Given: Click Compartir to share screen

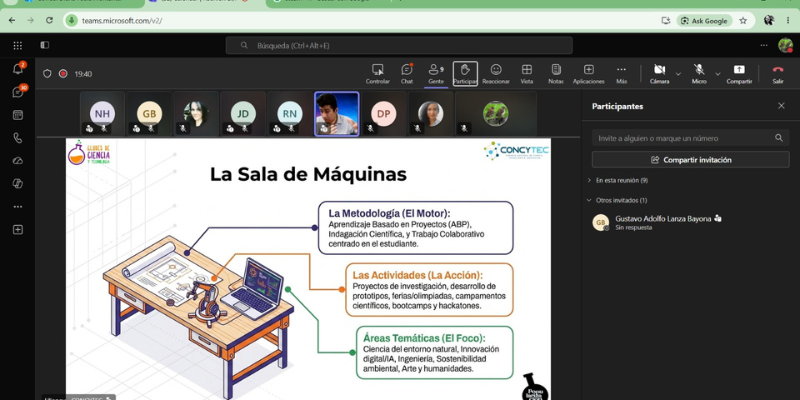Looking at the screenshot, I should [x=739, y=74].
